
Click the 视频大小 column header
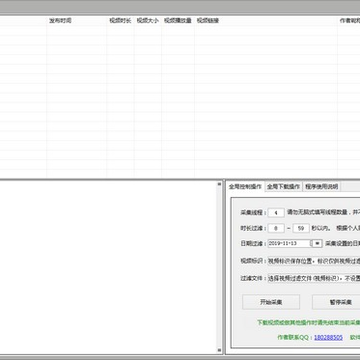(x=148, y=21)
